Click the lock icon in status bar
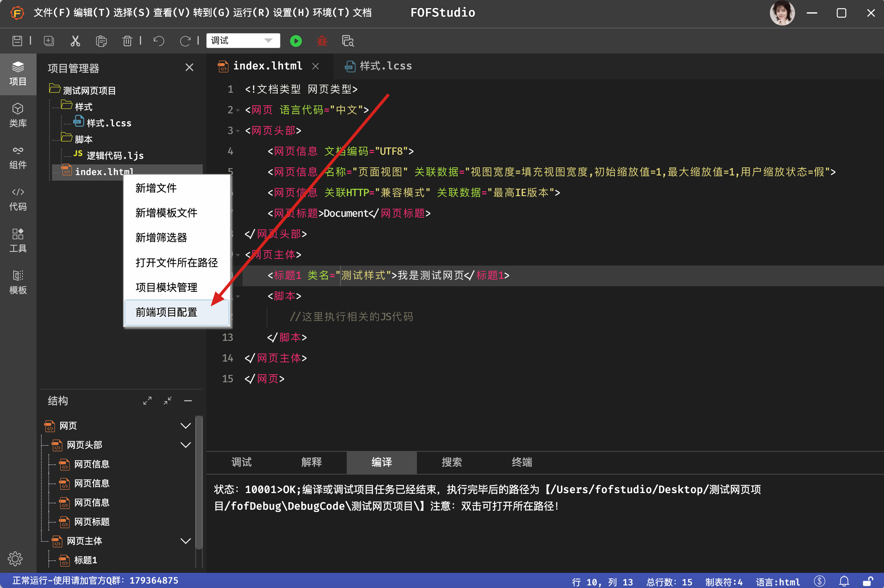The width and height of the screenshot is (884, 588). coord(868,581)
